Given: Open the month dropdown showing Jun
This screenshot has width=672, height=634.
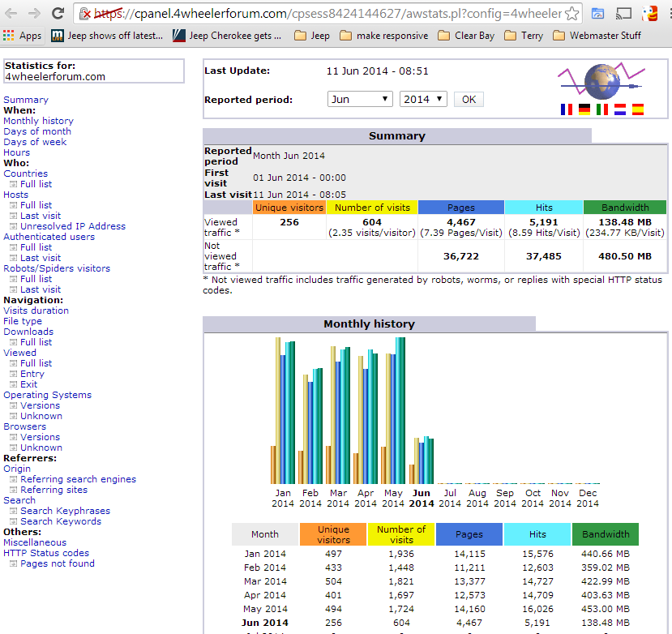Looking at the screenshot, I should tap(360, 99).
